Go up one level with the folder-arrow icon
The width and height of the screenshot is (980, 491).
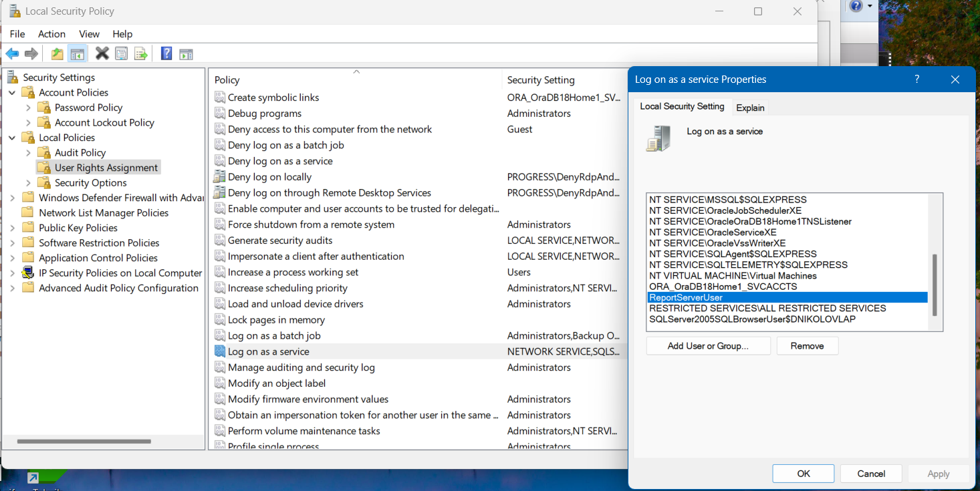tap(57, 54)
